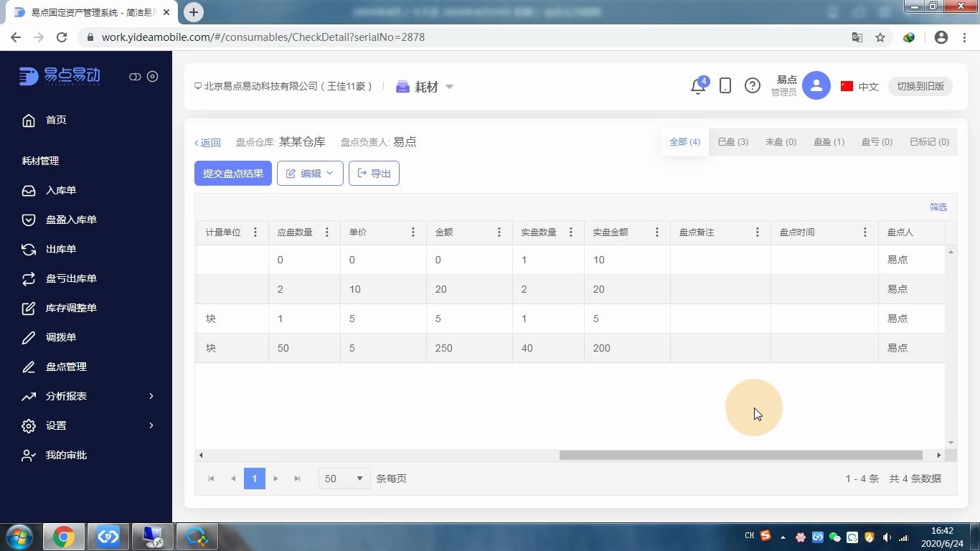Click the 250 amount cell
980x551 pixels.
tap(469, 348)
